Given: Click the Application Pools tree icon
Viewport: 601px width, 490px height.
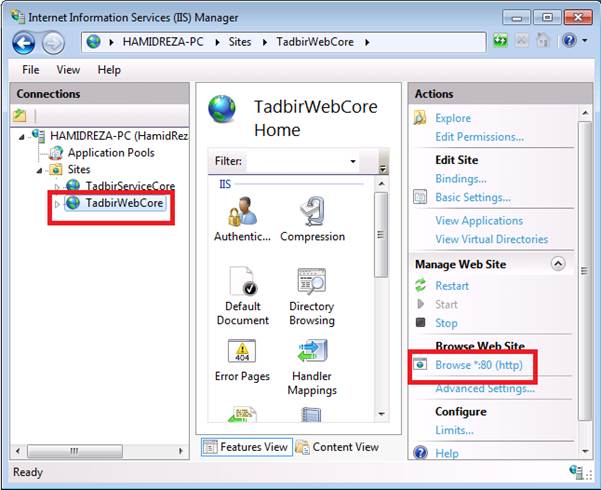Looking at the screenshot, I should (56, 153).
